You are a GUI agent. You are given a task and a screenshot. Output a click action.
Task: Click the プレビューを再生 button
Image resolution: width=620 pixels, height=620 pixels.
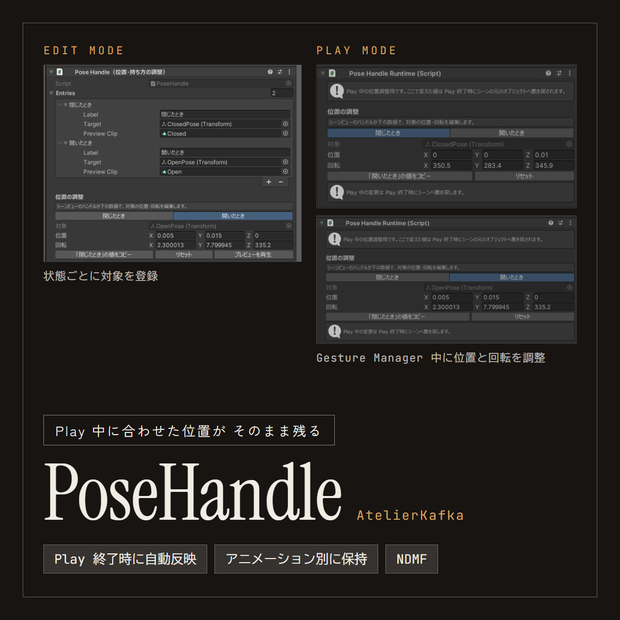253,255
